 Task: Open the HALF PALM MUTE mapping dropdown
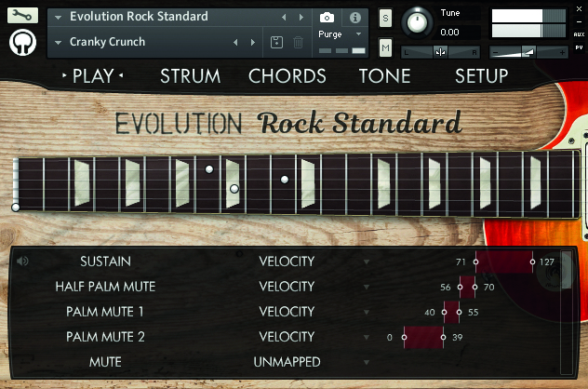click(367, 287)
